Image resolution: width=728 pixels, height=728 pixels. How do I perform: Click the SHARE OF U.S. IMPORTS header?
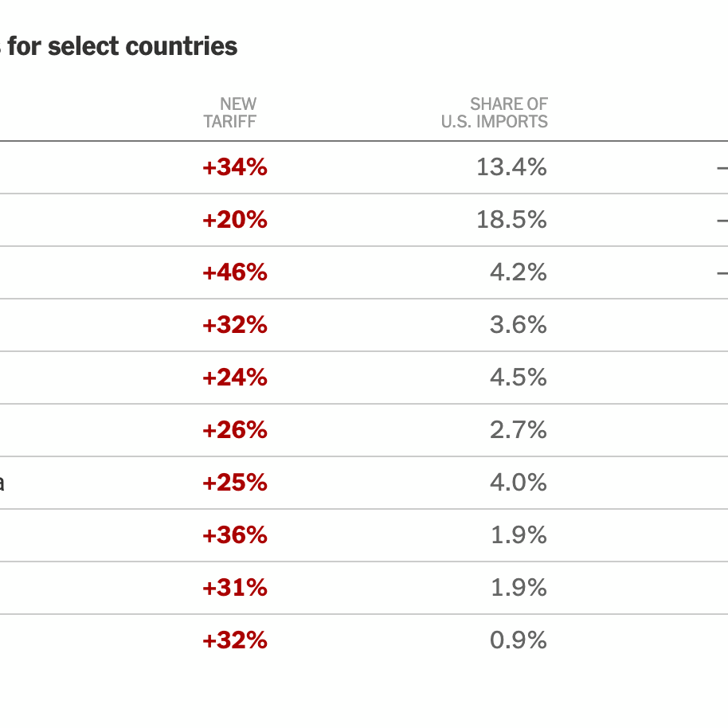pos(495,112)
